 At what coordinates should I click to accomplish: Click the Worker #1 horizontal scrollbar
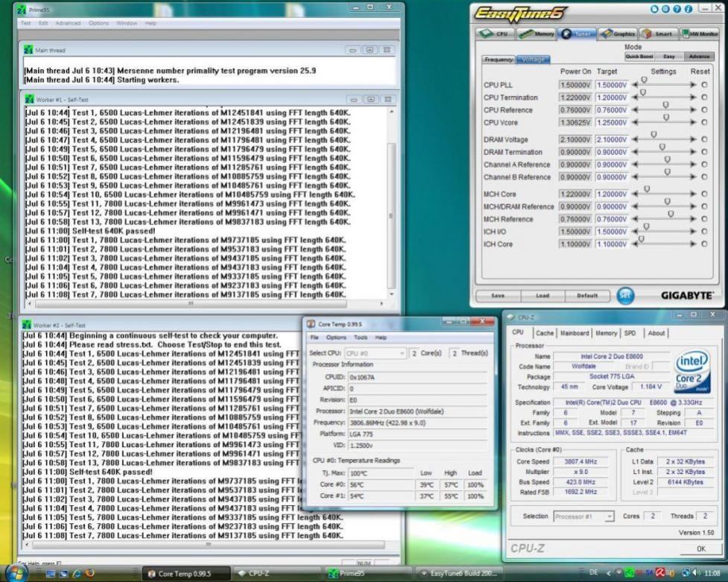tap(190, 304)
